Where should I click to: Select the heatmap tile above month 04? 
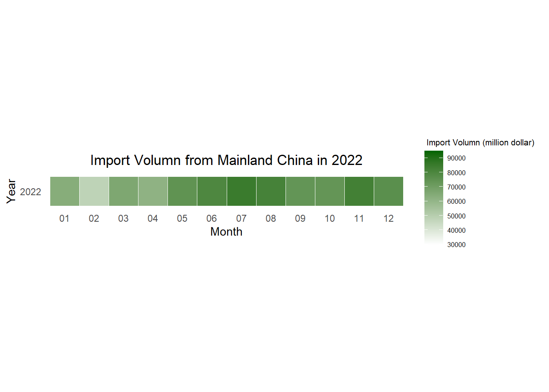pyautogui.click(x=153, y=191)
